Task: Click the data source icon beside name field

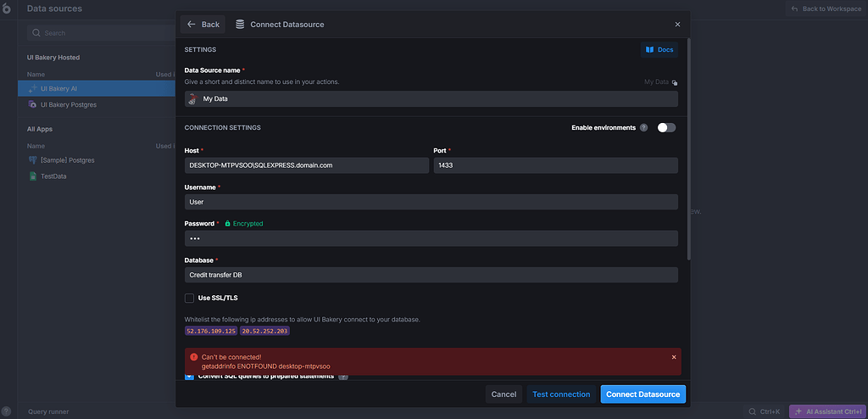Action: tap(192, 99)
